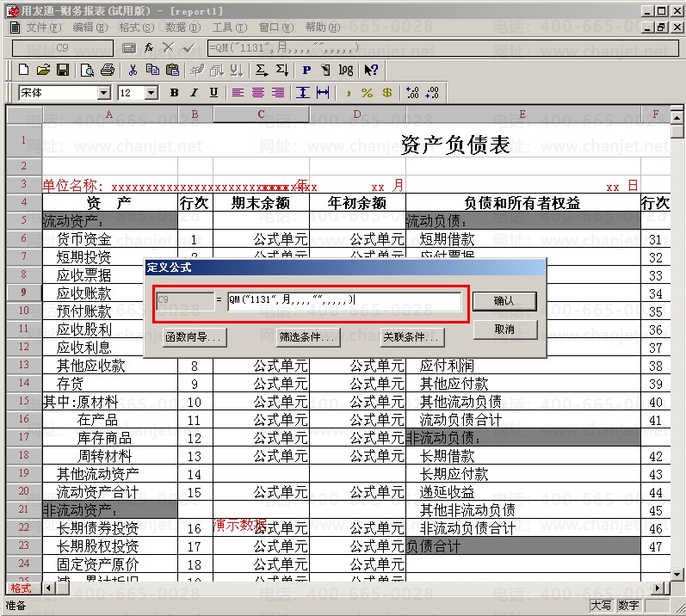Open the 编辑 menu

coord(90,28)
